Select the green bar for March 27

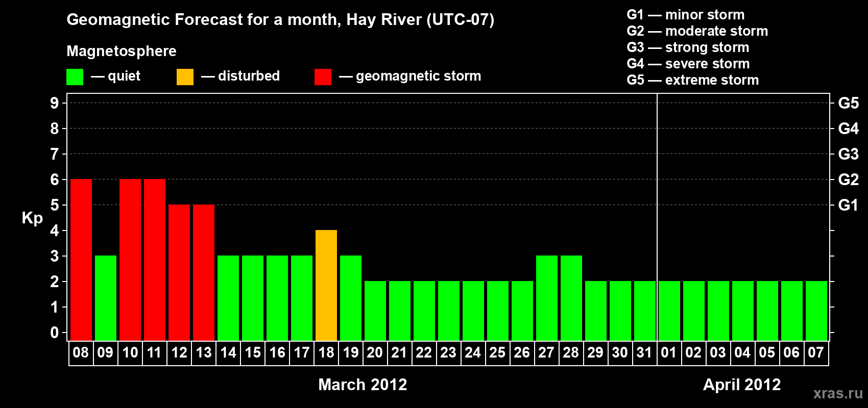pos(547,298)
